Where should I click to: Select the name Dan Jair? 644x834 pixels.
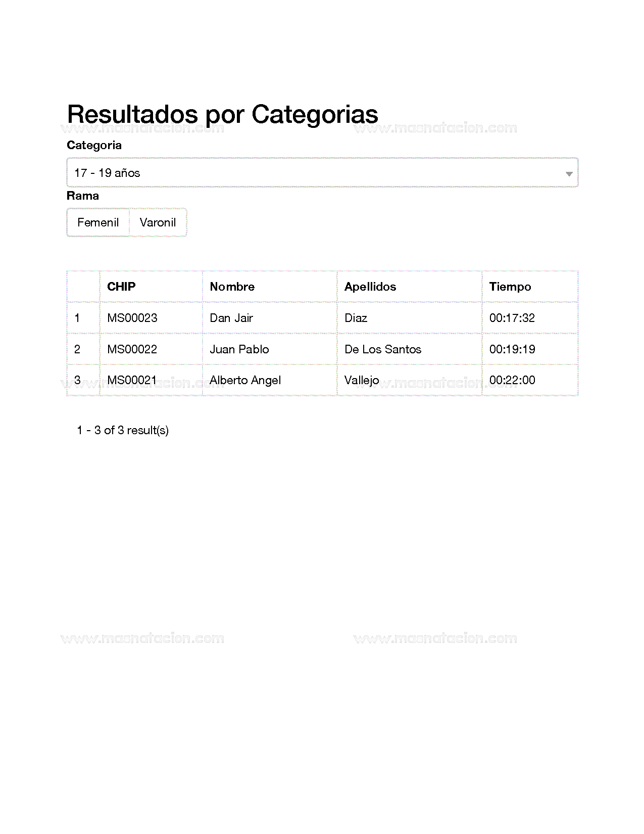coord(231,318)
